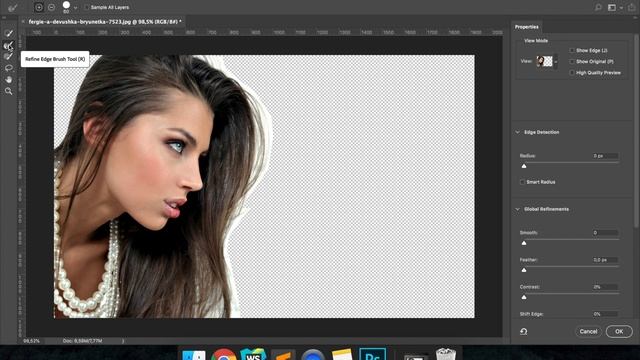Click the Feather value field
640x360 pixels.
[605, 260]
